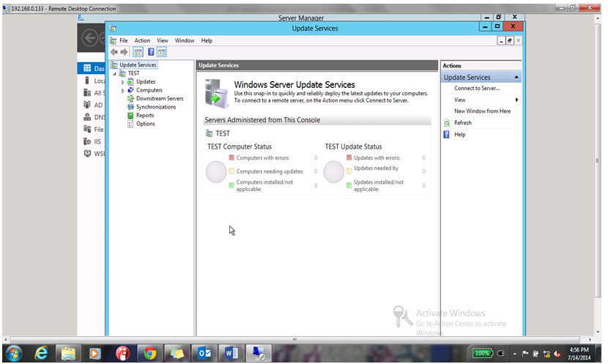Expand the Updates tree node
This screenshot has height=364, width=608.
click(123, 82)
